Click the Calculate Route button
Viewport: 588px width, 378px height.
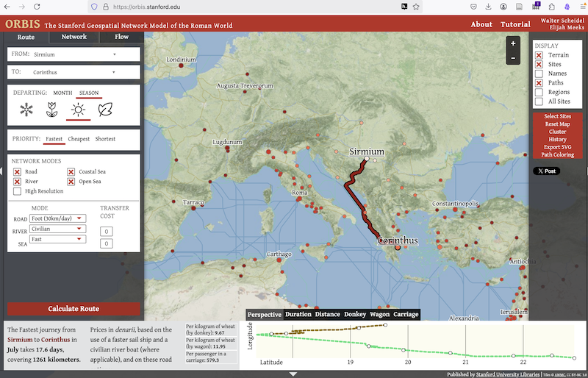tap(73, 309)
